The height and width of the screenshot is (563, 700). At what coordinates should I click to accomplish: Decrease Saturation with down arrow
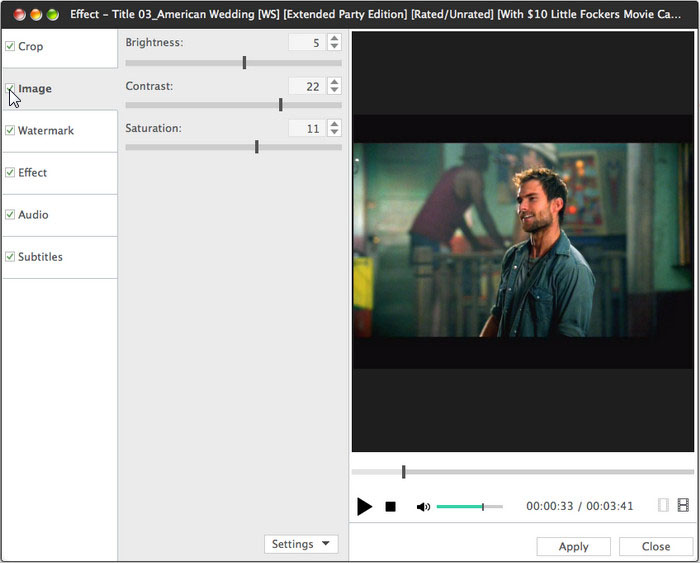click(334, 132)
